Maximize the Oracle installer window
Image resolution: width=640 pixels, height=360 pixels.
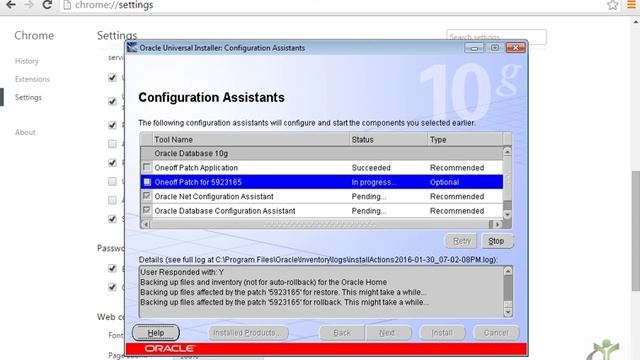(x=495, y=48)
